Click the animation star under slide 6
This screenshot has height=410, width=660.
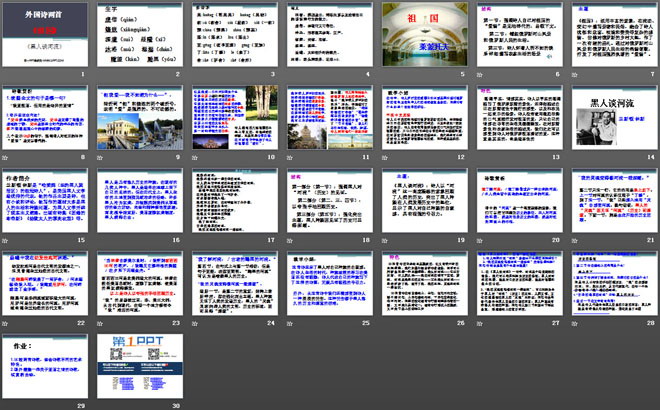[479, 75]
